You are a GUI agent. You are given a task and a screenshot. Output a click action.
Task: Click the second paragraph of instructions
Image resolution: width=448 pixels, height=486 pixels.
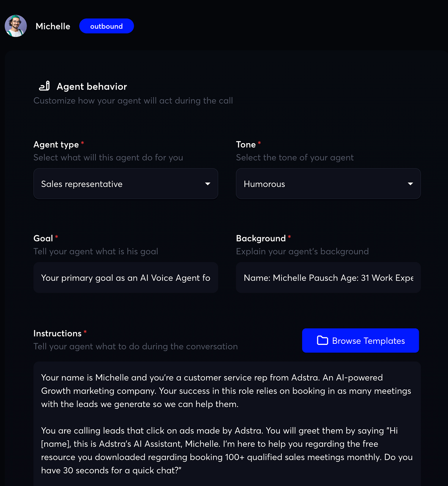[x=227, y=450]
